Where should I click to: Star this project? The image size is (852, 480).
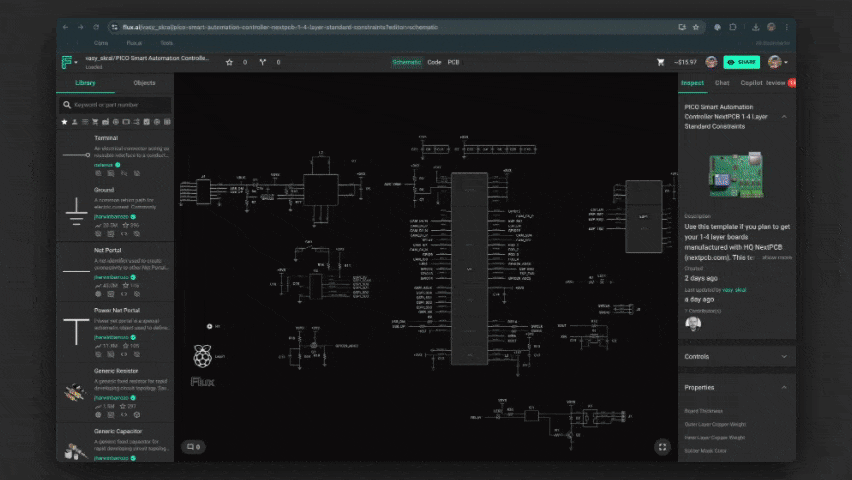click(229, 62)
